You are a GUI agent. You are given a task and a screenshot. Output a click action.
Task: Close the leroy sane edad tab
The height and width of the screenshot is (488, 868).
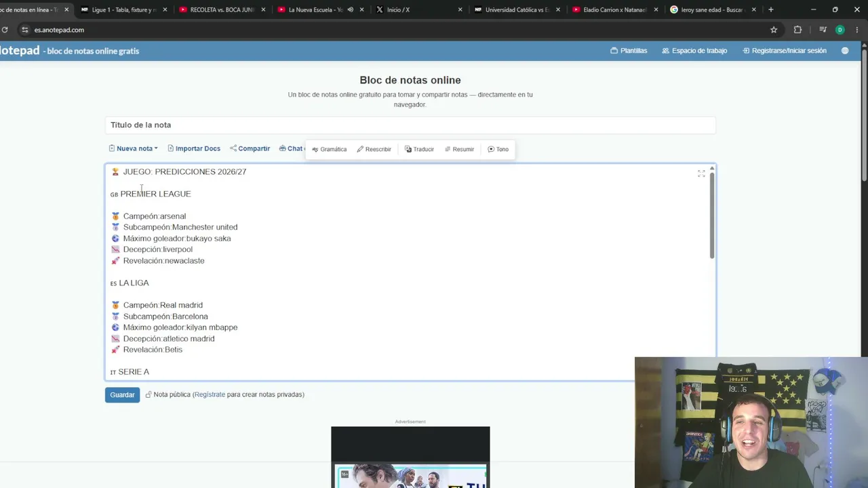753,9
